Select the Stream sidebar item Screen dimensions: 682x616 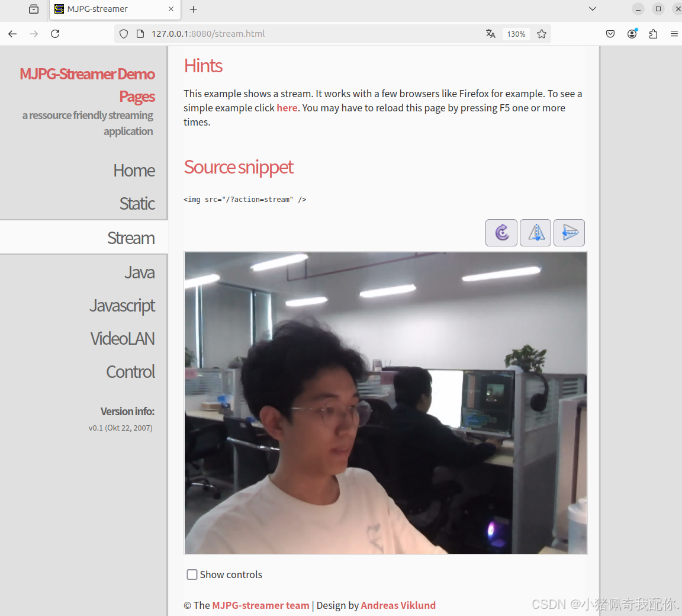click(x=83, y=238)
